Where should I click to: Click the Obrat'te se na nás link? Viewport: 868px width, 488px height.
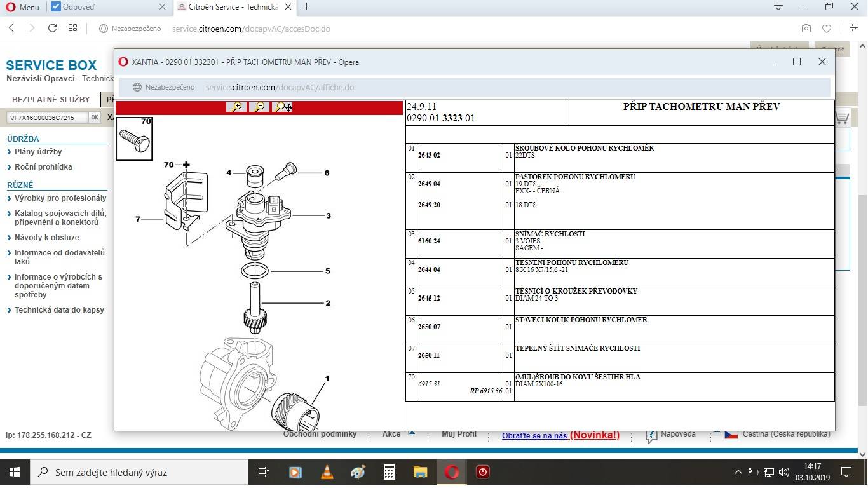(534, 435)
